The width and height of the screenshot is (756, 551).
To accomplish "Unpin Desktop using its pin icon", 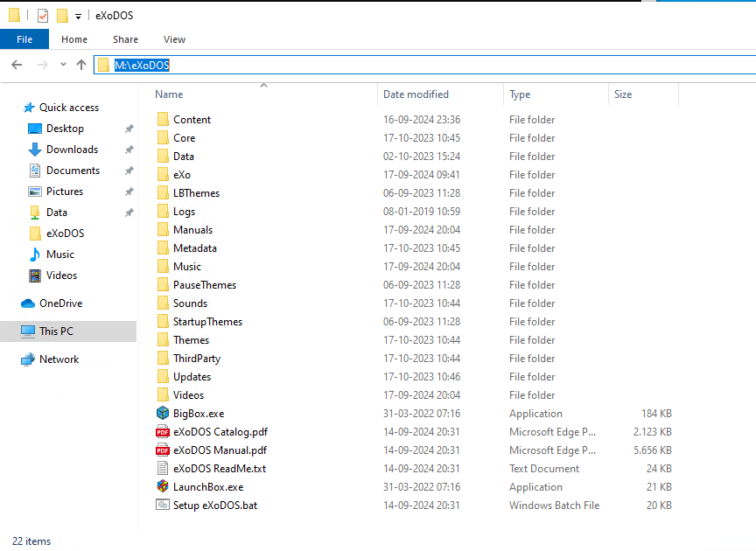I will 129,129.
